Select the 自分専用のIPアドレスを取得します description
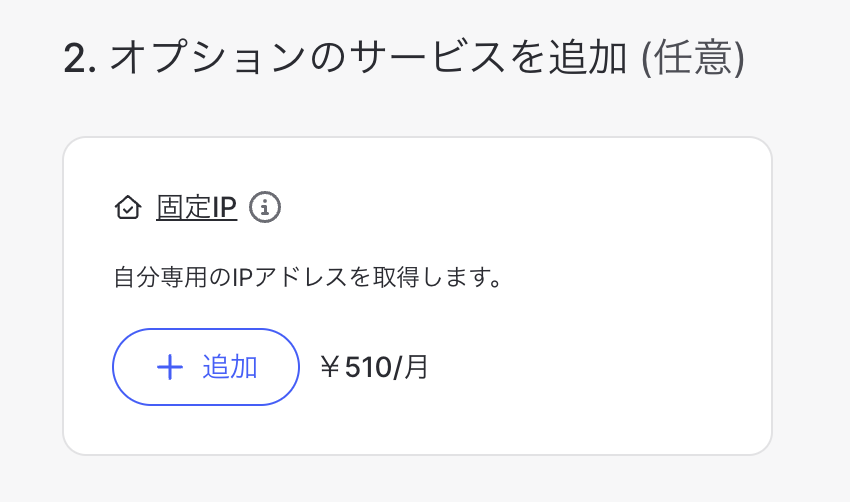The image size is (850, 502). coord(307,276)
